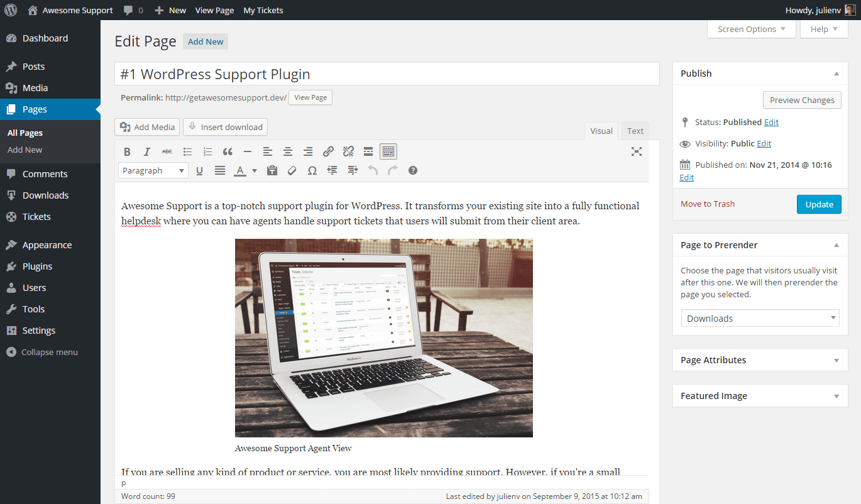Clear formatting with the eraser icon
Viewport: 861px width, 504px height.
click(292, 170)
